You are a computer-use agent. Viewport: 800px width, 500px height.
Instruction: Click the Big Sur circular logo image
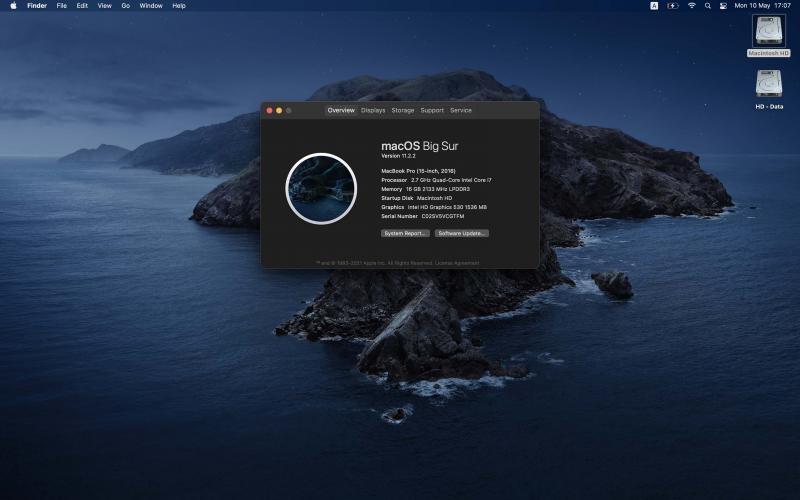(x=321, y=189)
